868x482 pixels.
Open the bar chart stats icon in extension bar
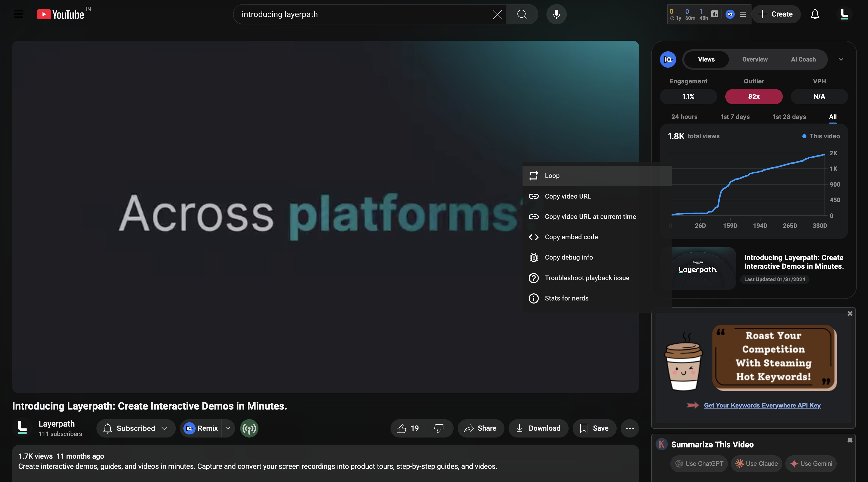pos(715,14)
